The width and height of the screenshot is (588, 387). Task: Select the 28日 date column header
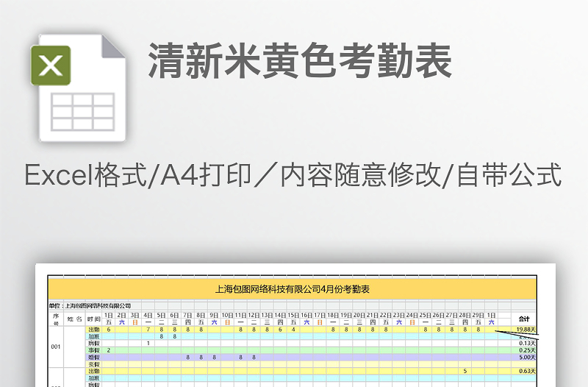point(465,319)
